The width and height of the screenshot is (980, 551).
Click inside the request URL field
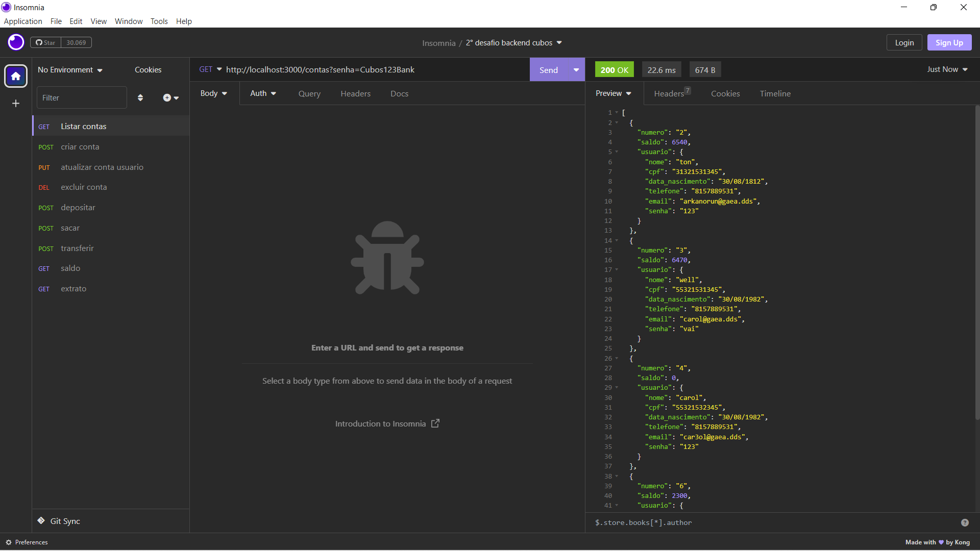click(x=357, y=69)
